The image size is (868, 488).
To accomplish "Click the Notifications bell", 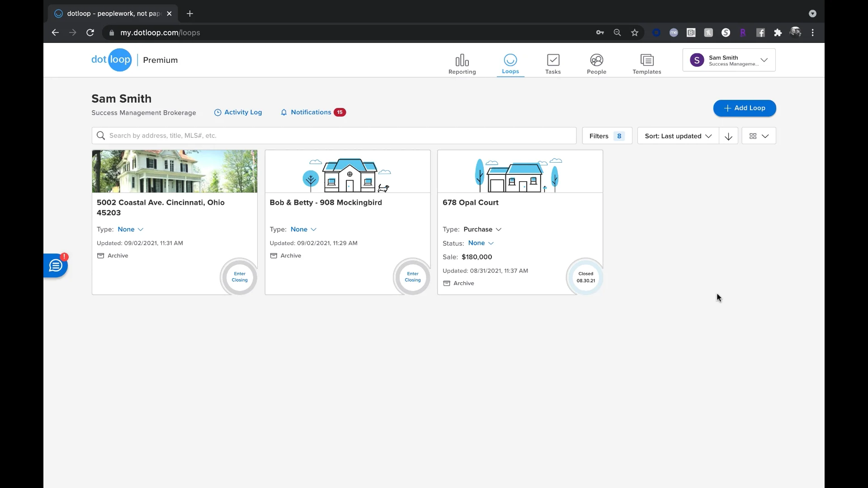I will (x=284, y=113).
